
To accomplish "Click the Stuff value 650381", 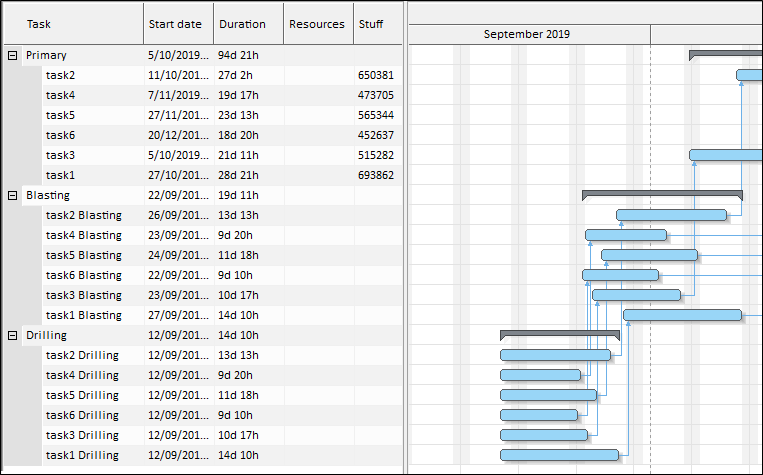I will 376,75.
